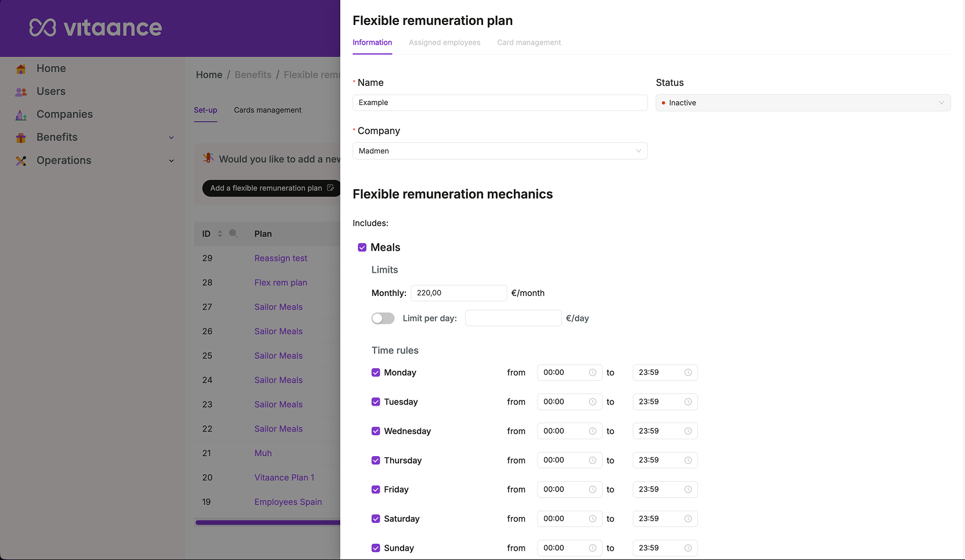Click the Benefits gift icon
965x560 pixels.
[x=21, y=138]
